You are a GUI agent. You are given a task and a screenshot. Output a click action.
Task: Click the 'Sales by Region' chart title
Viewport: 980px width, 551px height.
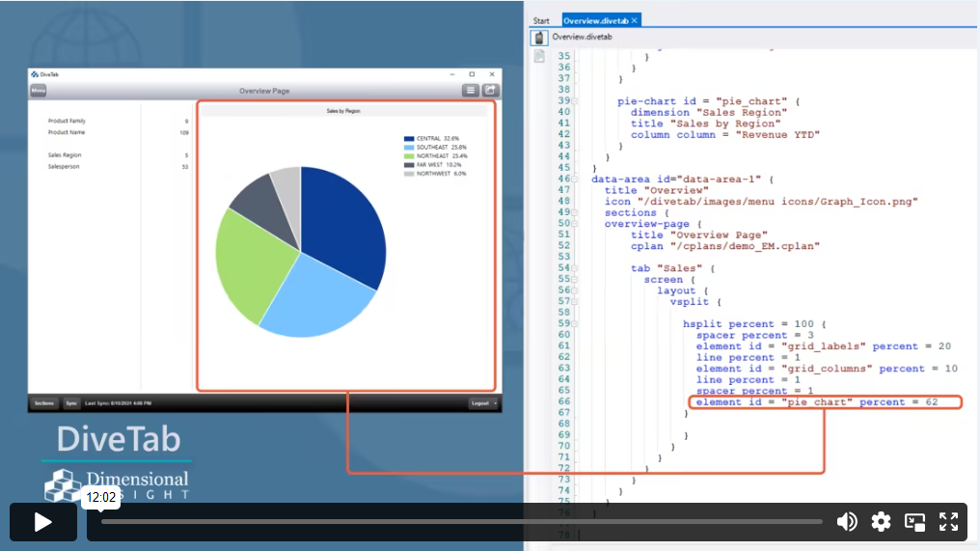(x=343, y=111)
